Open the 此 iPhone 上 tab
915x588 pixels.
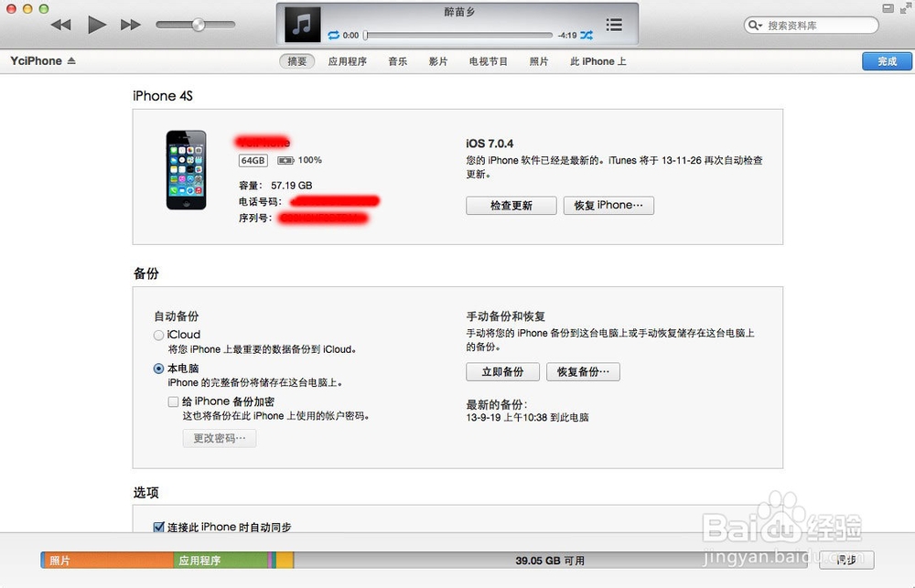(598, 61)
